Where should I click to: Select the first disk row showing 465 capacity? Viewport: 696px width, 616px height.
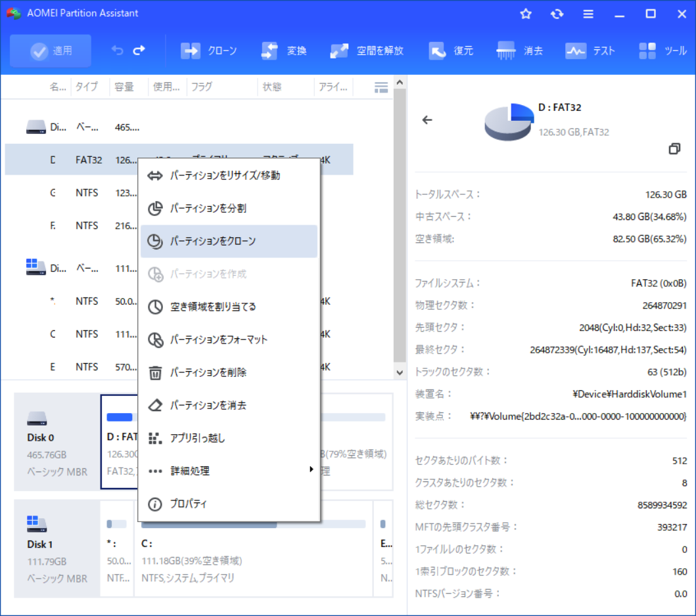(x=179, y=127)
